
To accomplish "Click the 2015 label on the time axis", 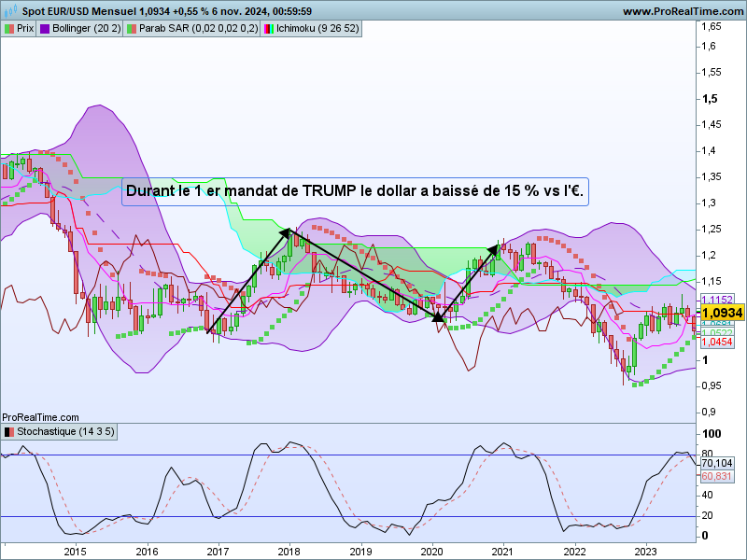I will [x=76, y=553].
